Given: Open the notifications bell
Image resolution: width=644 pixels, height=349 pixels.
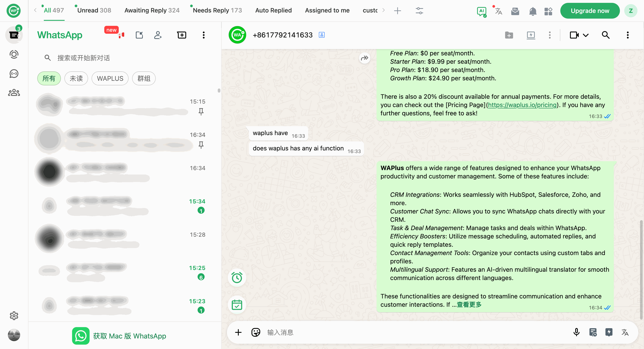Looking at the screenshot, I should (533, 11).
